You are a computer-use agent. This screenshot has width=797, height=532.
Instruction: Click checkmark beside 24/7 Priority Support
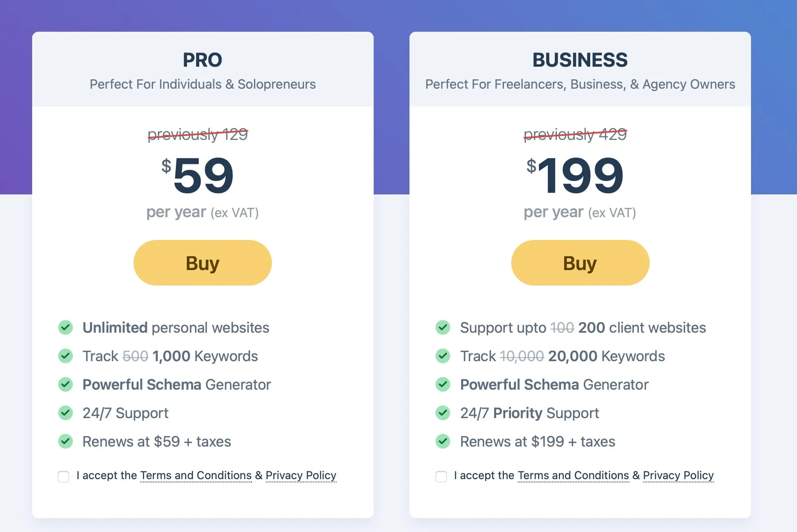pyautogui.click(x=443, y=413)
